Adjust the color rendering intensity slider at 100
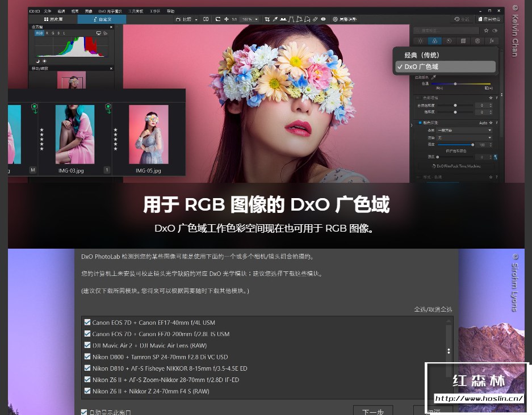 click(472, 145)
